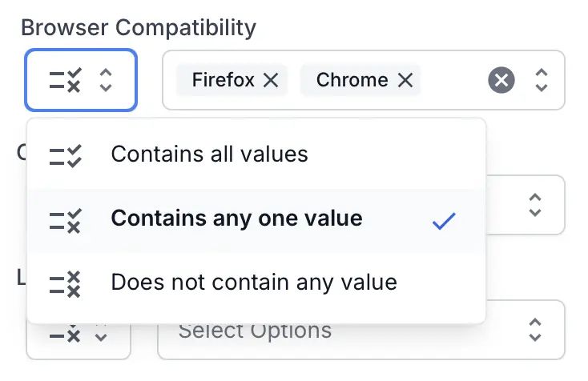Screen dimensions: 588x381
Task: Click the Chrome tag label
Action: click(x=352, y=80)
